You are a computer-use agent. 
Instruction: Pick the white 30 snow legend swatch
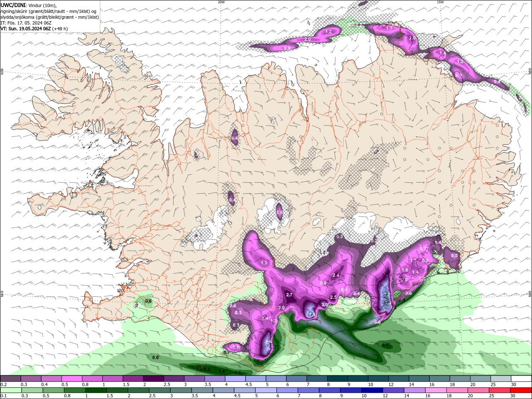pyautogui.click(x=521, y=379)
